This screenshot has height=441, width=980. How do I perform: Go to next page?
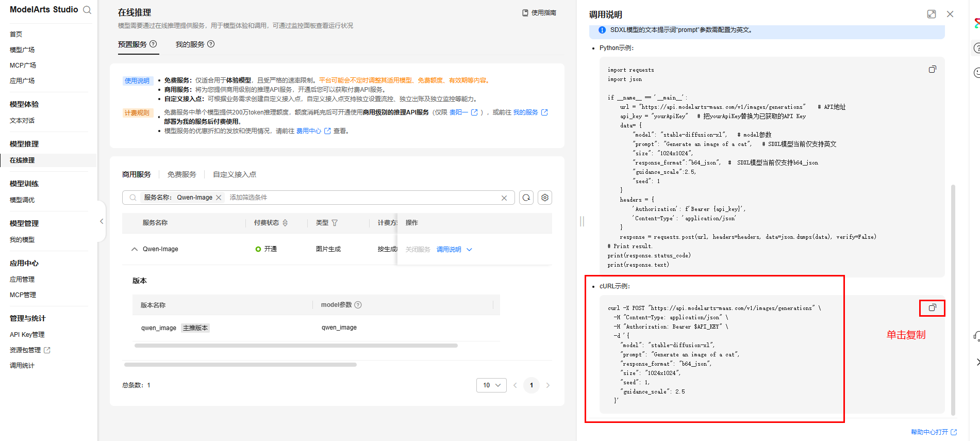548,385
